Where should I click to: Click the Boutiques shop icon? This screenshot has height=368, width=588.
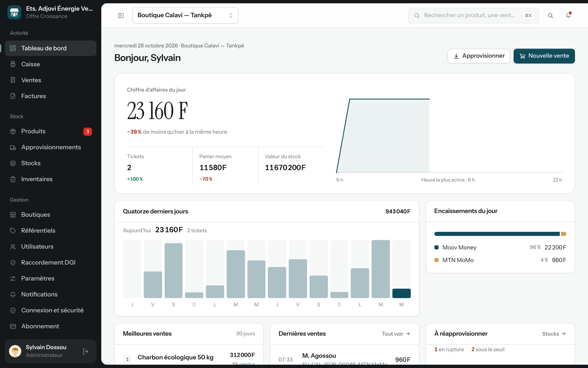(x=13, y=215)
